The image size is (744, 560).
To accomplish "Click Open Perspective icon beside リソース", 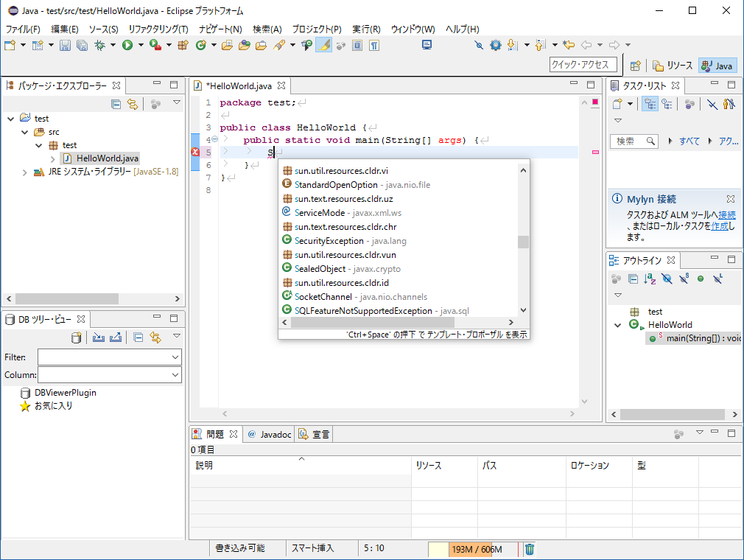I will (635, 66).
